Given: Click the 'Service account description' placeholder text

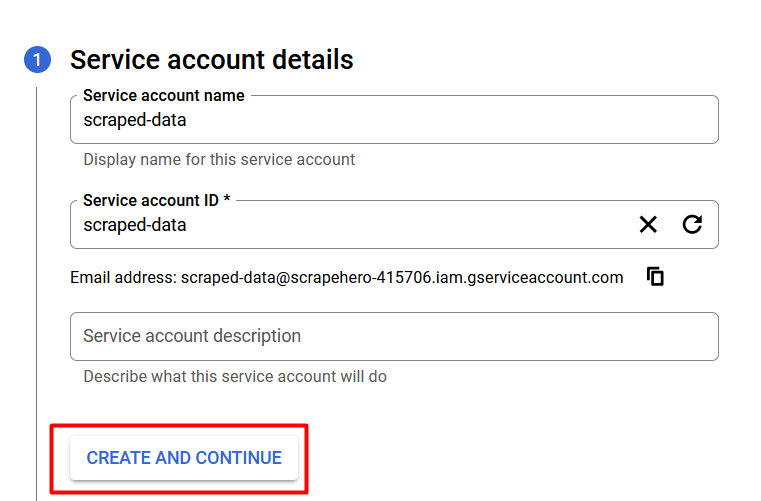Looking at the screenshot, I should (x=192, y=336).
